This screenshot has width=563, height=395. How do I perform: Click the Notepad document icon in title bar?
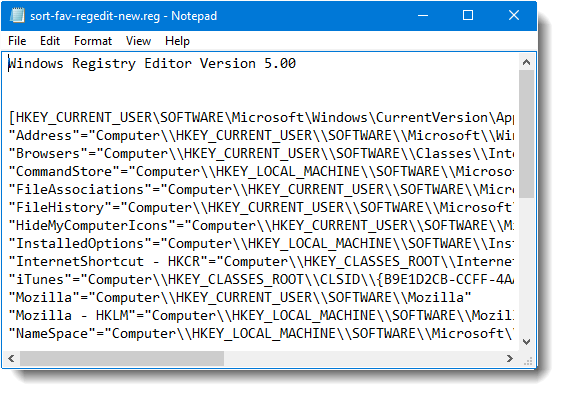[17, 15]
